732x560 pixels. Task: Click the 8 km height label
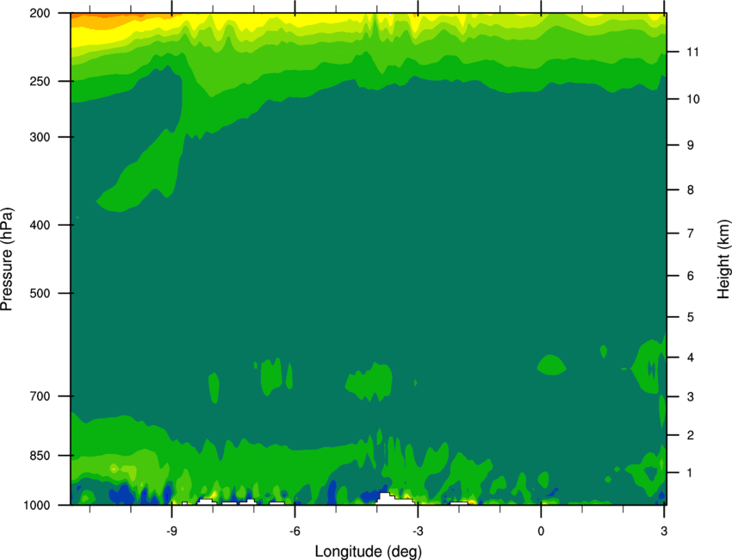[x=691, y=190]
